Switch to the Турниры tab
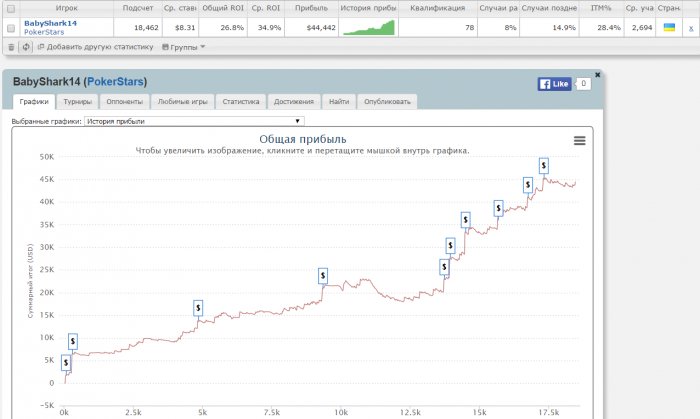This screenshot has height=419, width=700. [78, 102]
